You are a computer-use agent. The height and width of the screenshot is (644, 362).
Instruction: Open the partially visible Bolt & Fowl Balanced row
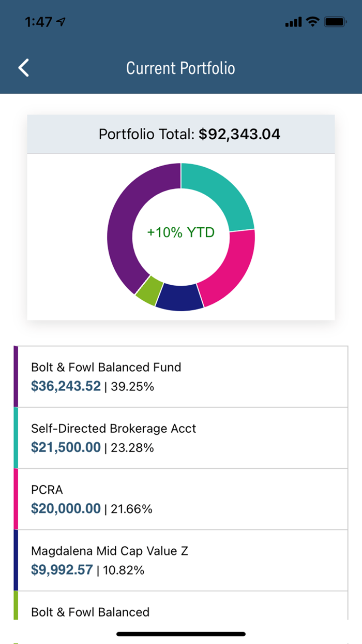click(x=181, y=608)
